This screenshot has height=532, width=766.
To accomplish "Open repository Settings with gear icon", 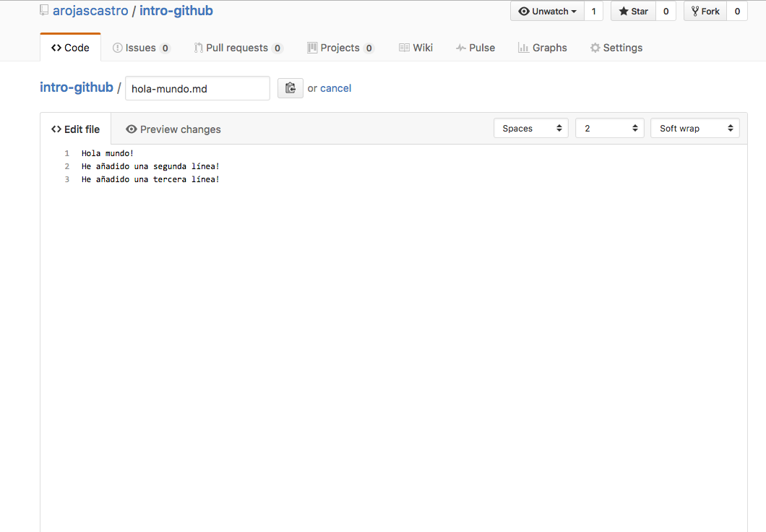I will [616, 48].
